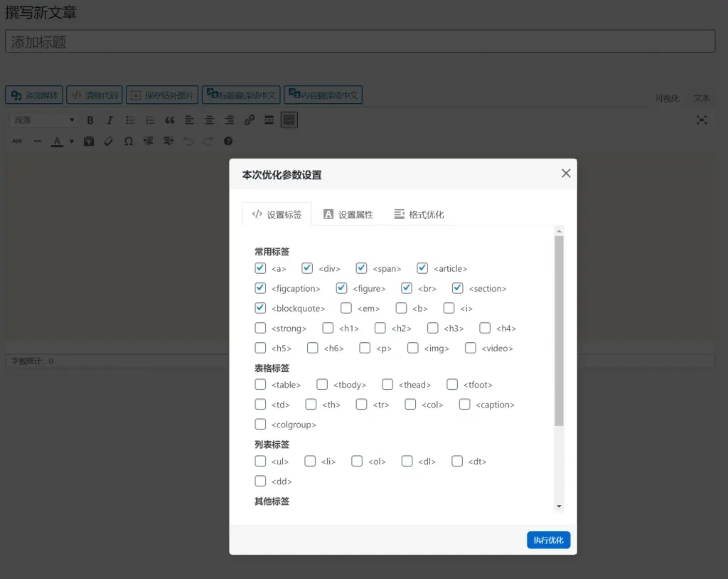The height and width of the screenshot is (579, 728).
Task: Insert a horizontal line
Action: (x=37, y=141)
